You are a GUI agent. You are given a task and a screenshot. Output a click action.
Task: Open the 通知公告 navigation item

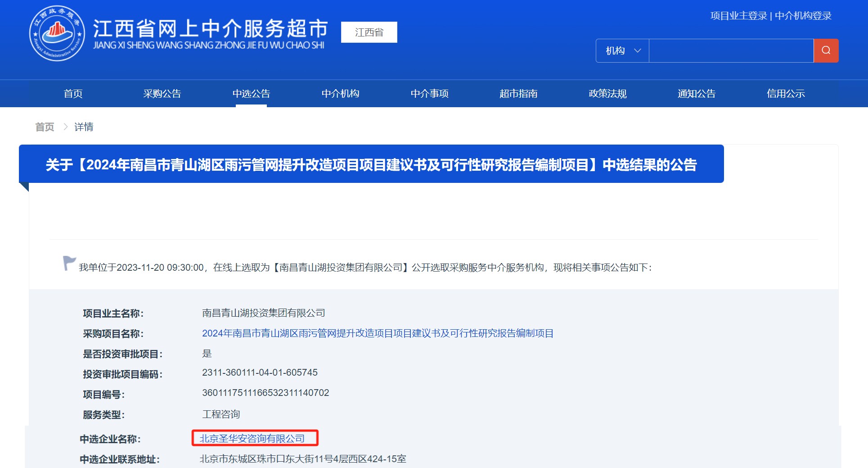697,94
